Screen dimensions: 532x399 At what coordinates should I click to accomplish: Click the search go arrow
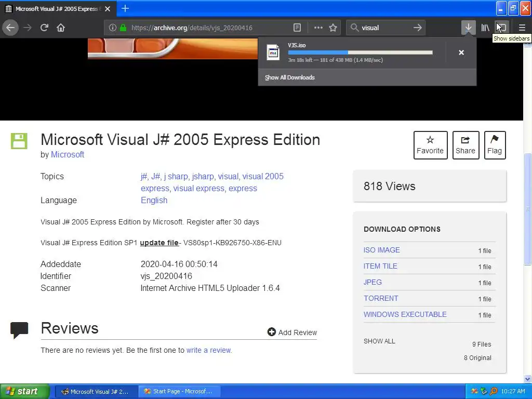pos(418,28)
